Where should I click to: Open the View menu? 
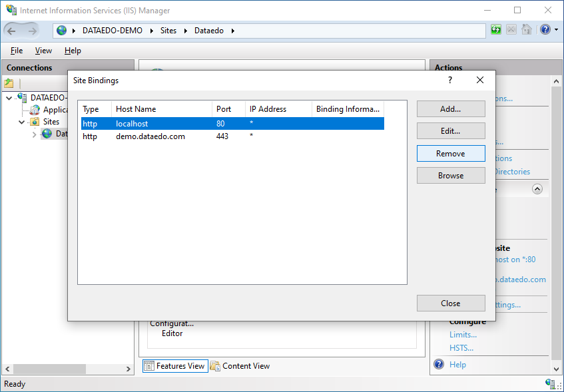point(43,51)
